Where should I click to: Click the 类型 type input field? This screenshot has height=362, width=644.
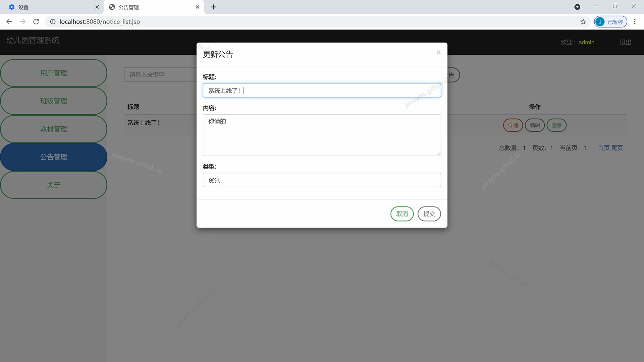coord(321,180)
